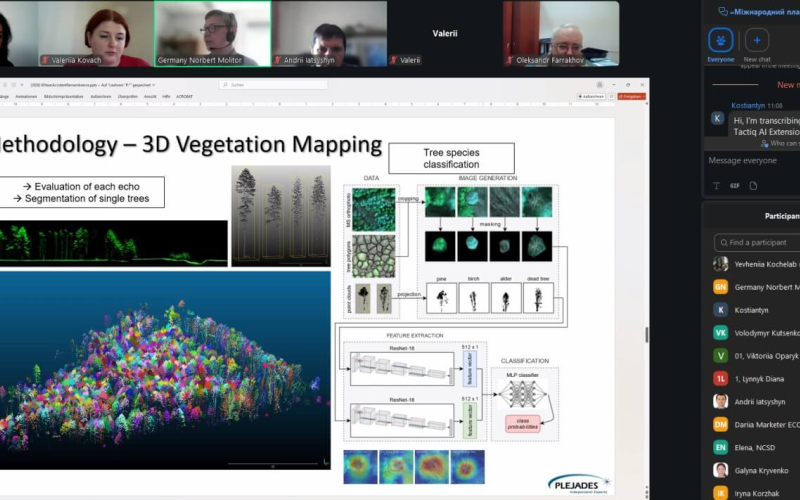Click participant name Elena, NCSD

[755, 448]
